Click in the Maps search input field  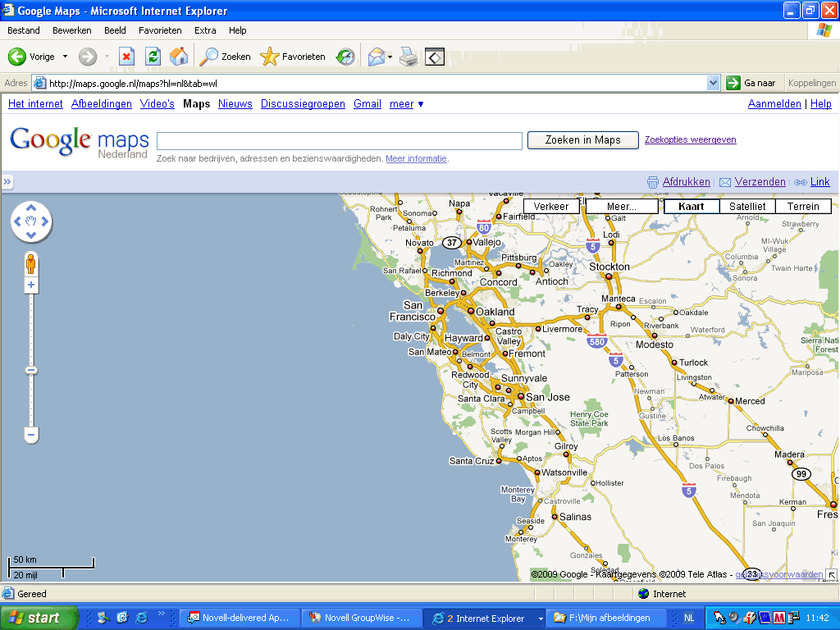pos(340,141)
